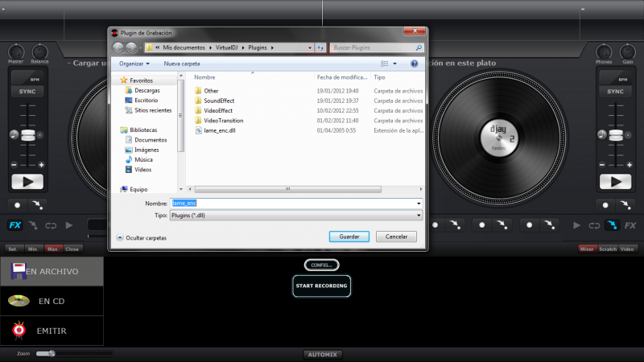Select the EMITIR broadcast option
The width and height of the screenshot is (644, 362).
[52, 331]
